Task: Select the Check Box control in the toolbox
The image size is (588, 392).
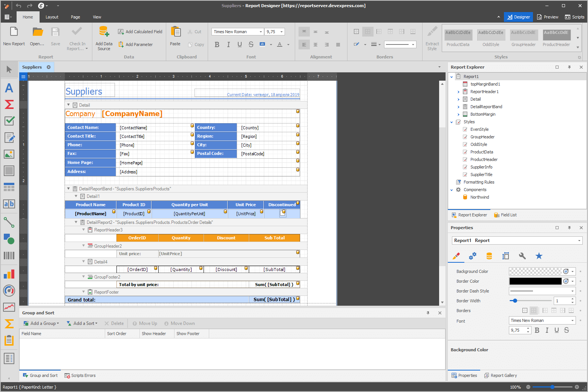Action: 9,121
